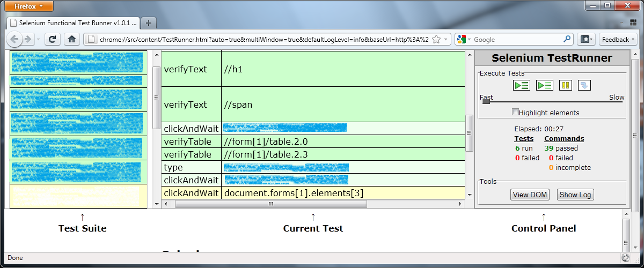Pause the running test execution
The width and height of the screenshot is (644, 268).
566,85
